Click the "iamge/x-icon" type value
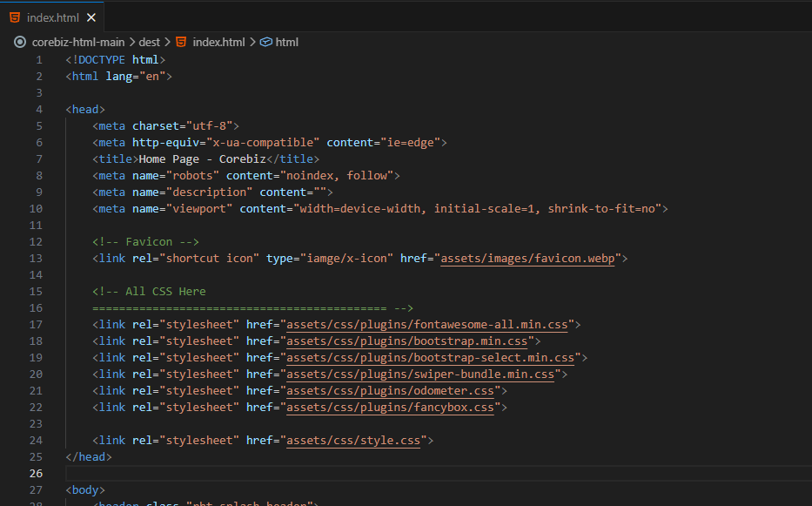 coord(346,258)
